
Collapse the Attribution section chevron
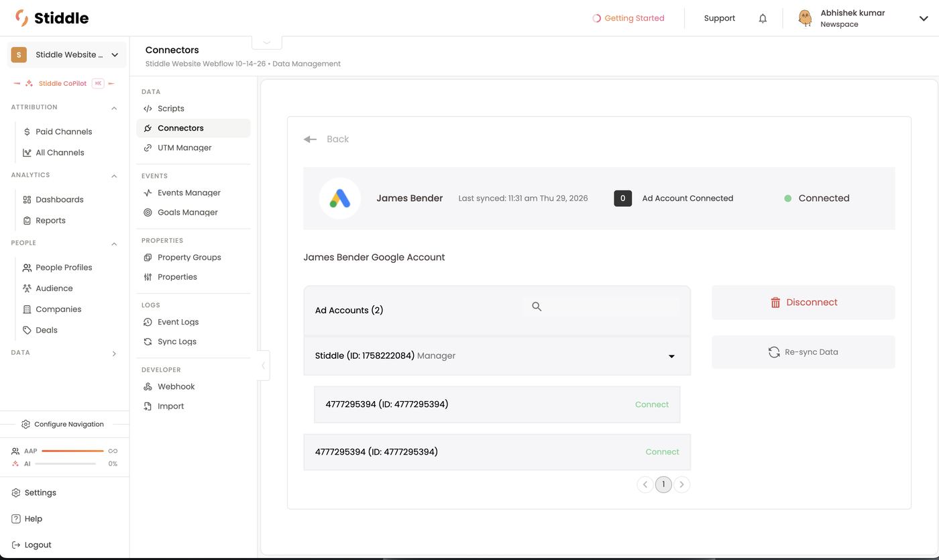pos(114,108)
